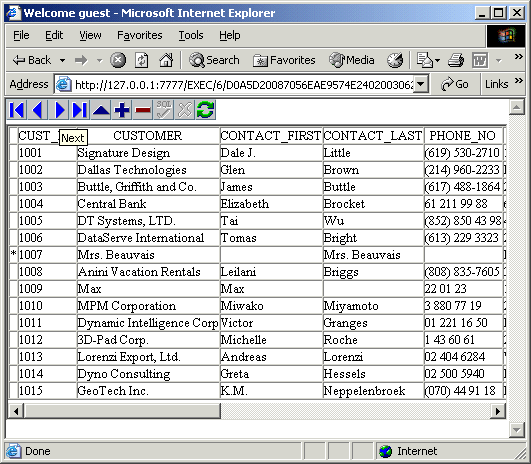Click the Links toolbar label

click(496, 84)
